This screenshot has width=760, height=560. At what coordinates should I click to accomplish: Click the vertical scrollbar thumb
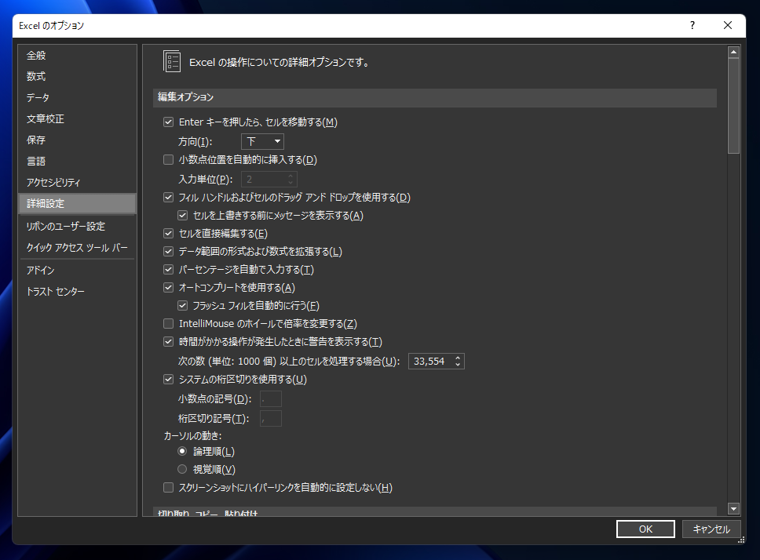734,106
